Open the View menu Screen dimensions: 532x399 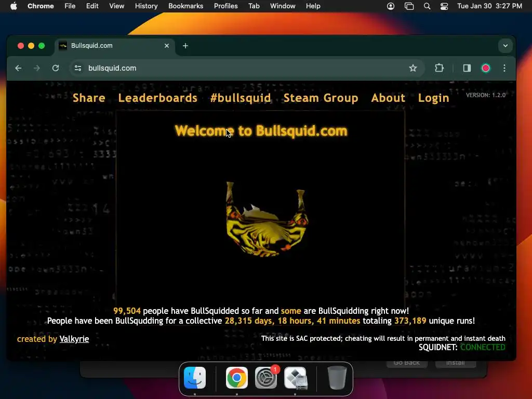coord(117,6)
